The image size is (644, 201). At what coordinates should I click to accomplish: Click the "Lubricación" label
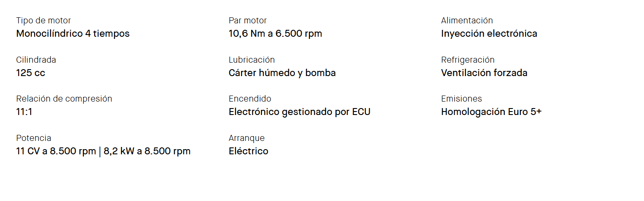coord(252,60)
